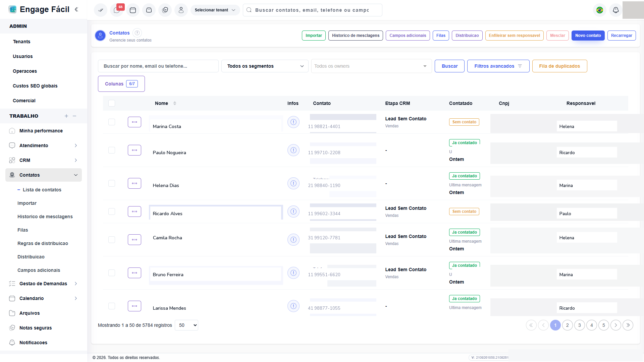
Task: Open the Fila de duplicados button
Action: pyautogui.click(x=559, y=66)
